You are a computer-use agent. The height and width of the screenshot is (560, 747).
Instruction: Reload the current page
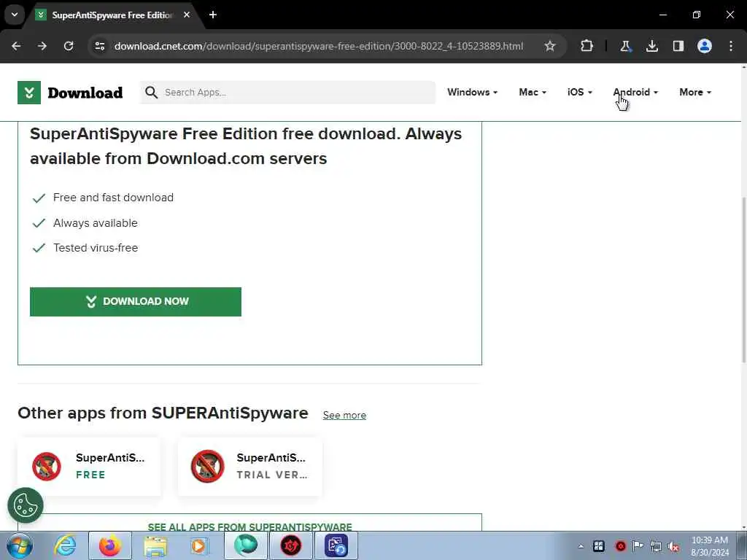(x=69, y=46)
